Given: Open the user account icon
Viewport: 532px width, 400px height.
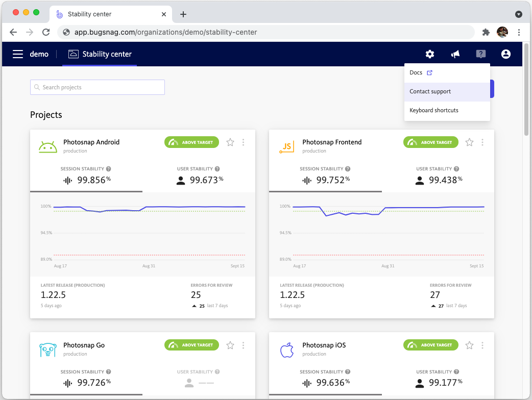Looking at the screenshot, I should point(506,54).
